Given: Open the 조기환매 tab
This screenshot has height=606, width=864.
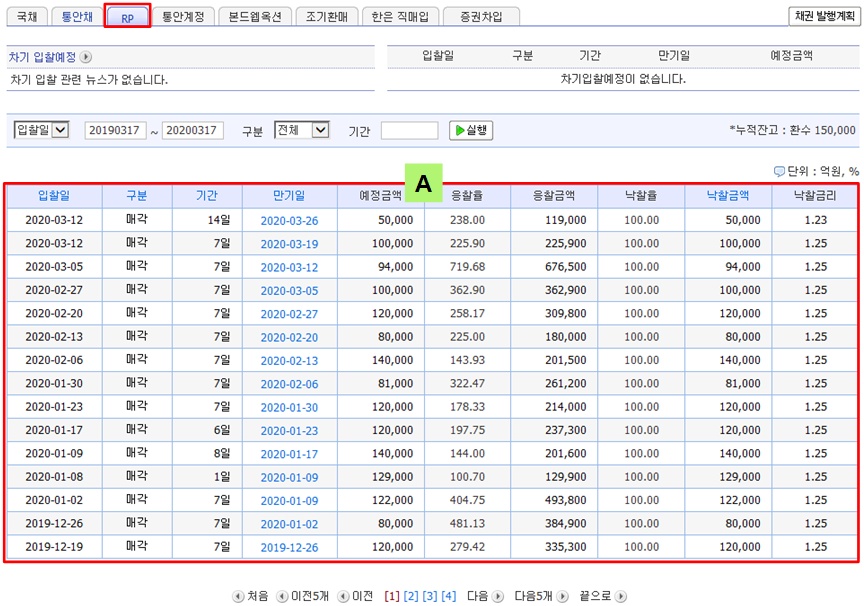Looking at the screenshot, I should pos(327,17).
